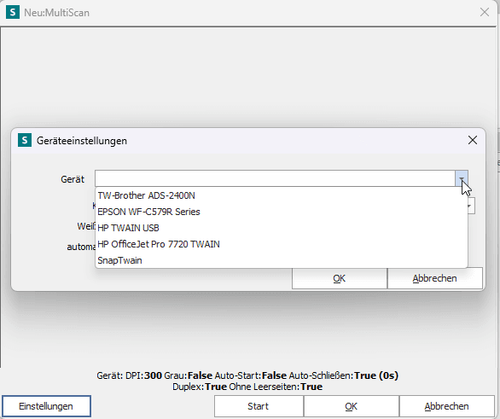The width and height of the screenshot is (500, 419).
Task: Pick HP TWAIN USB device
Action: coord(281,228)
